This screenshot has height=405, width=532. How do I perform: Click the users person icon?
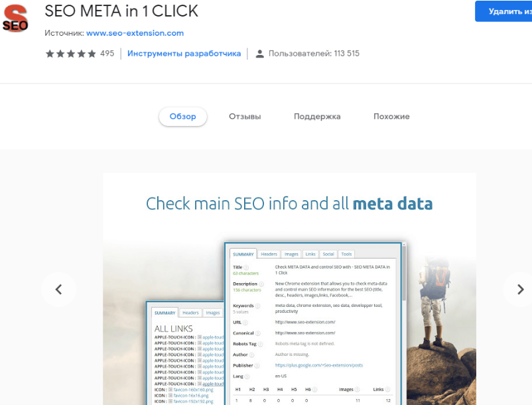click(259, 54)
